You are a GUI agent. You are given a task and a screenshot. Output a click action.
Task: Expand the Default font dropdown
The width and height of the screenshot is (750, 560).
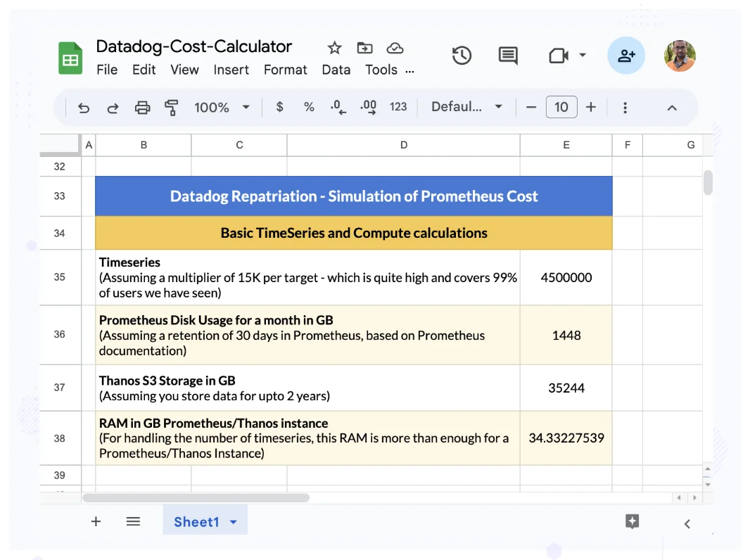pyautogui.click(x=466, y=107)
